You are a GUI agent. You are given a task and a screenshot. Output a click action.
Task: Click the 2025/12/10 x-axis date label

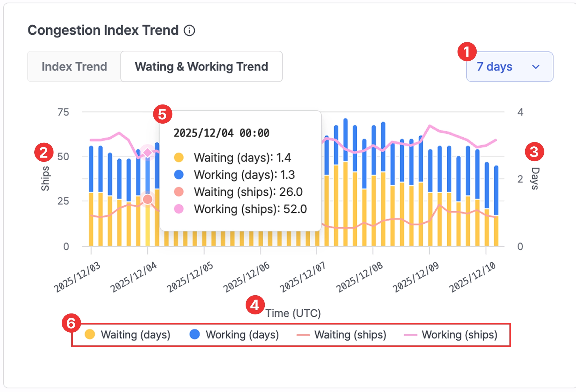pos(472,277)
